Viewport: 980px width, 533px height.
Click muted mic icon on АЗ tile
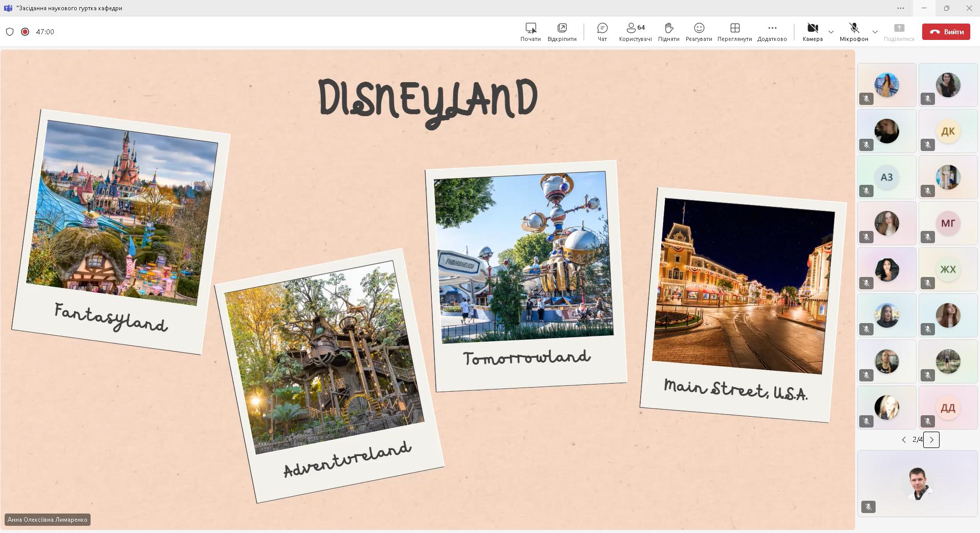tap(866, 191)
